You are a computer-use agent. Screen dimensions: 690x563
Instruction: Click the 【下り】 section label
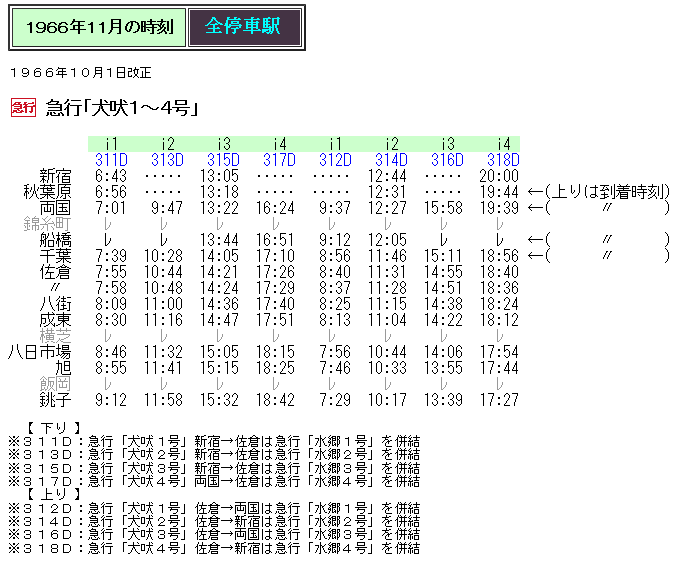click(x=54, y=428)
